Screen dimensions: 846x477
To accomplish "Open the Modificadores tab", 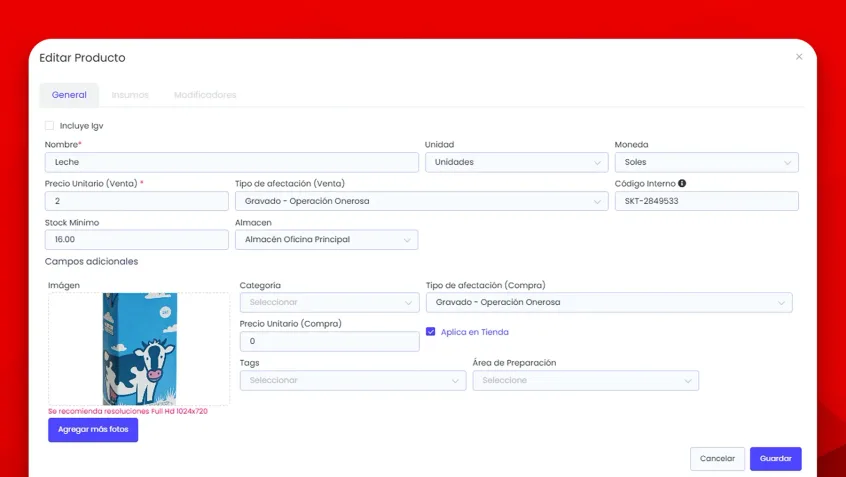I will (205, 95).
